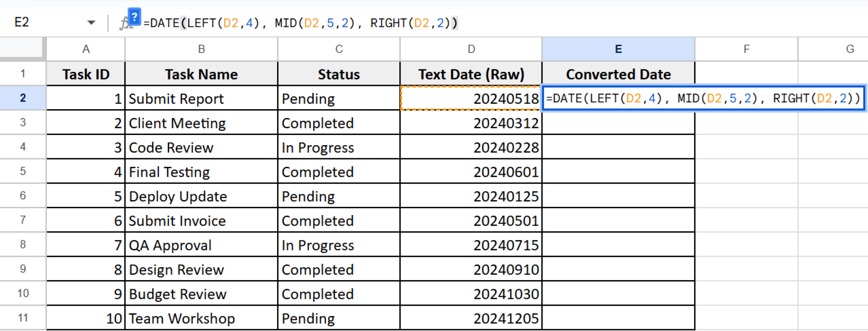Click the 20241205 raw date cell

point(471,318)
